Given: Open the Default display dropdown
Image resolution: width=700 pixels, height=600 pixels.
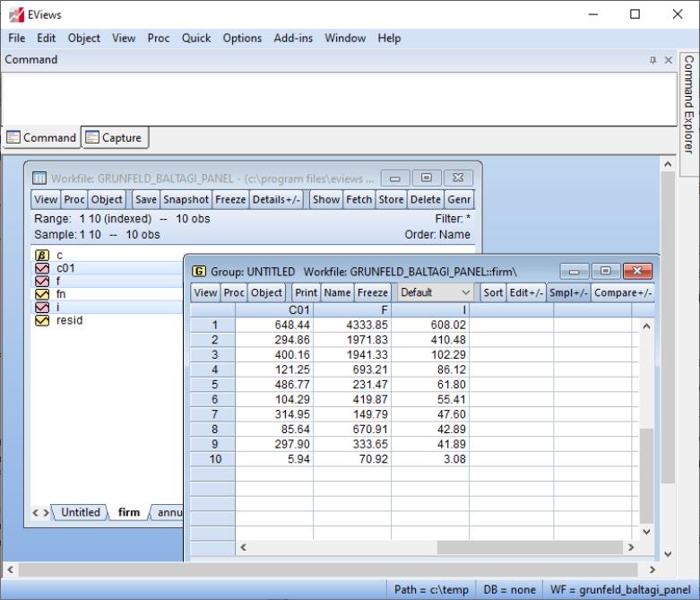Looking at the screenshot, I should (x=435, y=292).
